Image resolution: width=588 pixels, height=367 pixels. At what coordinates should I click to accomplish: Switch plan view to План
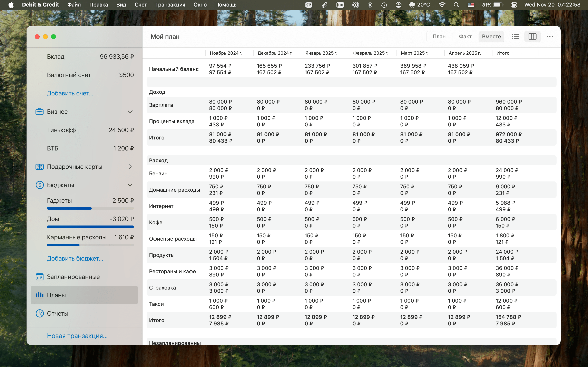tap(439, 36)
